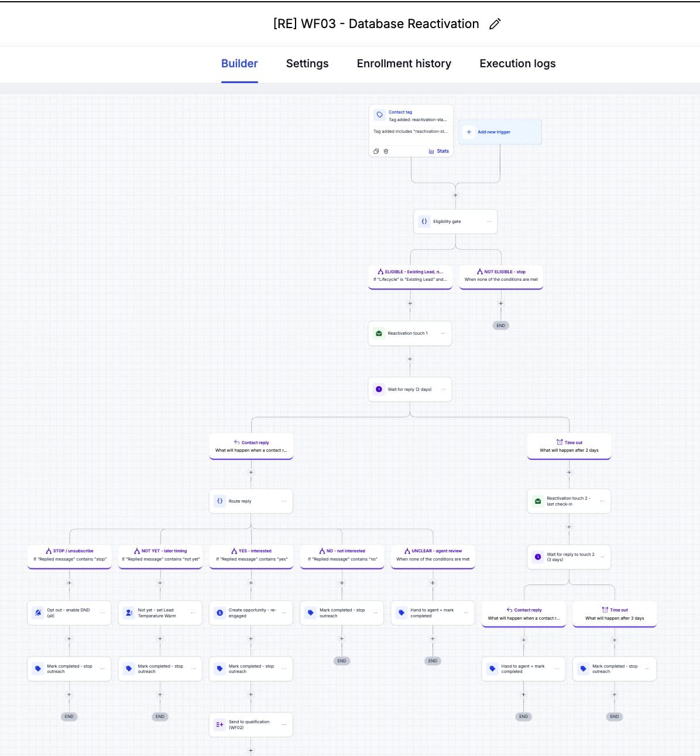The height and width of the screenshot is (756, 700).
Task: Click Wait for reply to touch 2 clock icon
Action: (538, 556)
